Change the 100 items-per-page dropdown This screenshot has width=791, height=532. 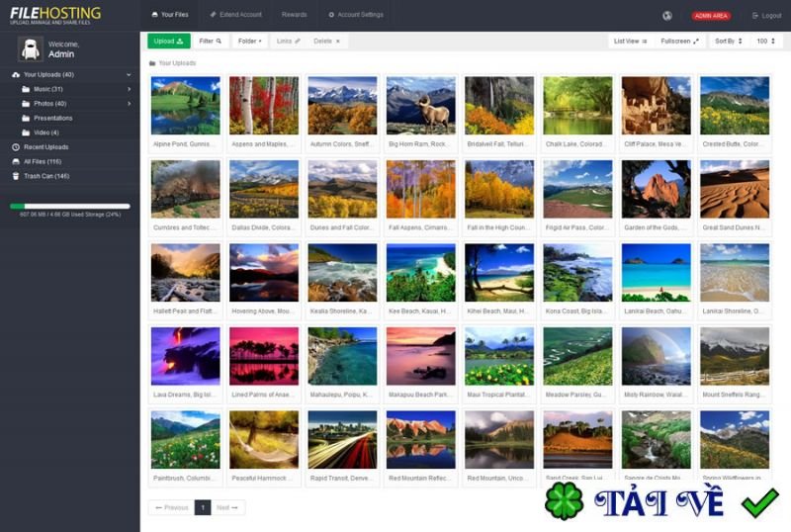point(765,42)
